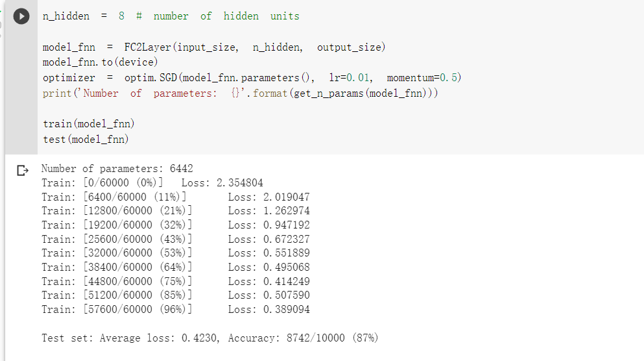The image size is (644, 361).
Task: Click the print 'Number of parameters' statement
Action: tap(240, 93)
